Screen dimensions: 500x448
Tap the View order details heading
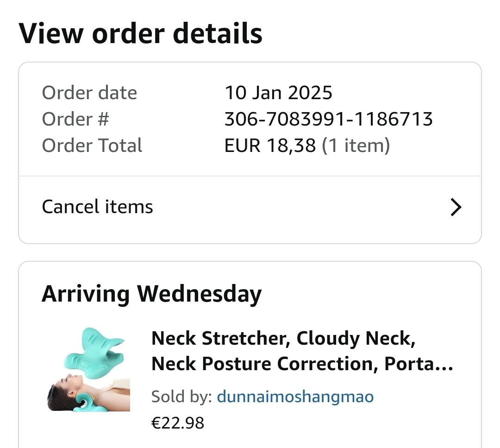pos(140,33)
